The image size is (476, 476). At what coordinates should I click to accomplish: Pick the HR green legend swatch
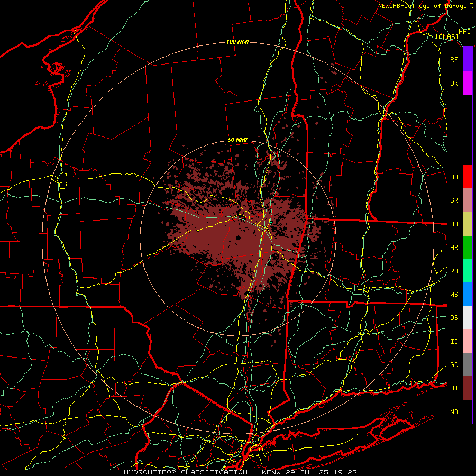coord(467,247)
